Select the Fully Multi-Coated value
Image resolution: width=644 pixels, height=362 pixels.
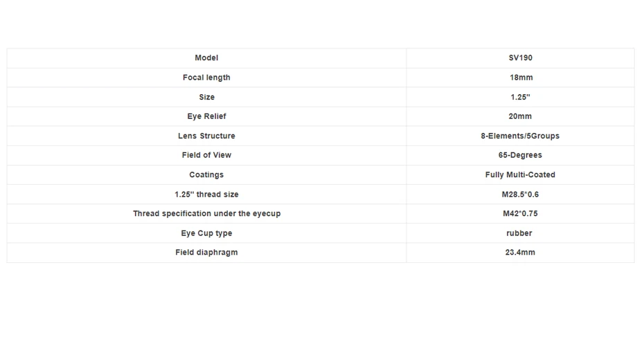(x=520, y=174)
